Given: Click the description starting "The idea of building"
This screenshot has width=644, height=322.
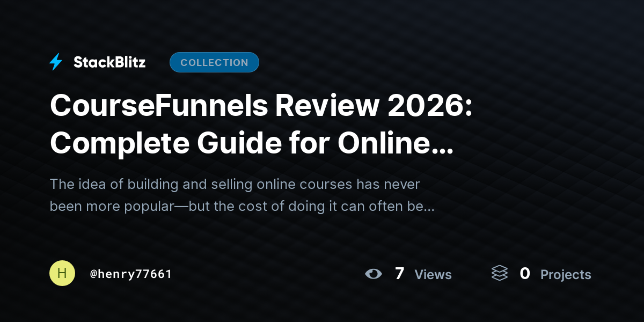Looking at the screenshot, I should click(242, 195).
